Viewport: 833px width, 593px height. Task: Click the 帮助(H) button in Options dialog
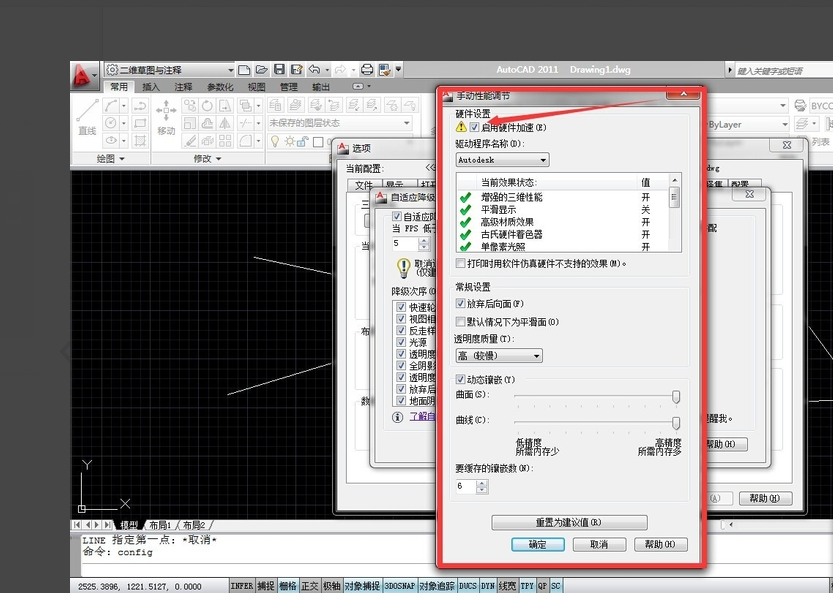[765, 498]
